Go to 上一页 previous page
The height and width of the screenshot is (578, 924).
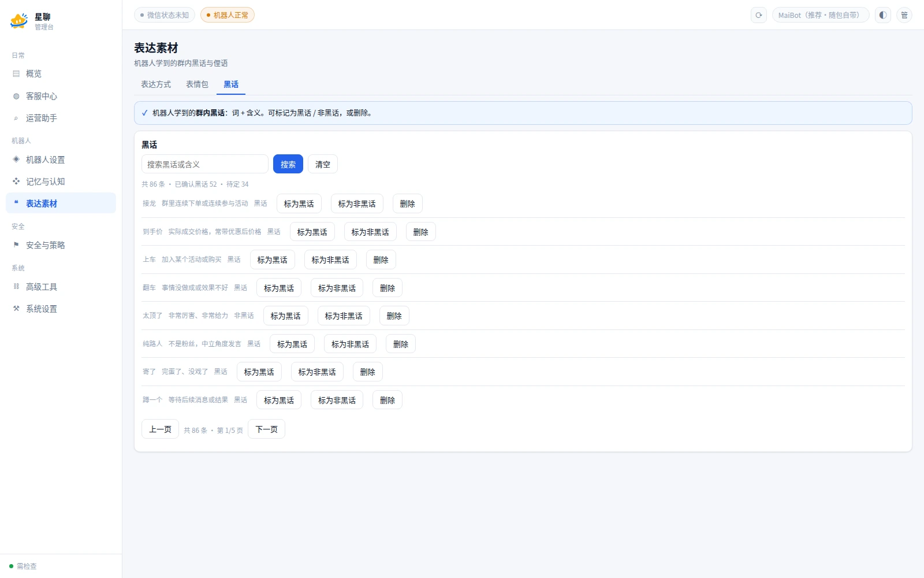click(x=160, y=429)
